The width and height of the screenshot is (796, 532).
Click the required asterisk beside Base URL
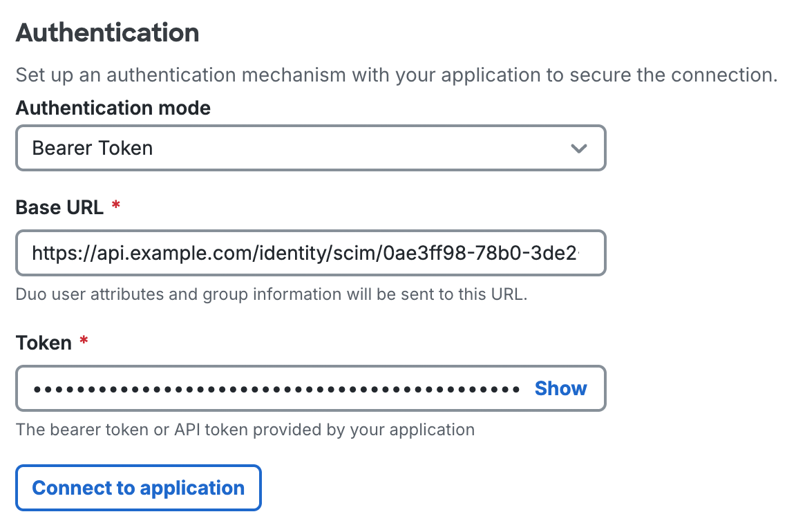coord(115,206)
